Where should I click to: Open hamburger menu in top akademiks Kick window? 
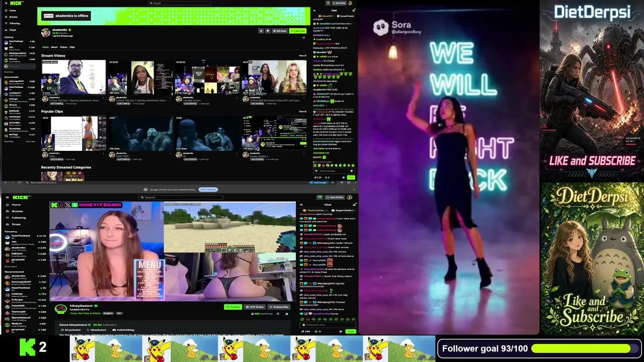(6, 3)
